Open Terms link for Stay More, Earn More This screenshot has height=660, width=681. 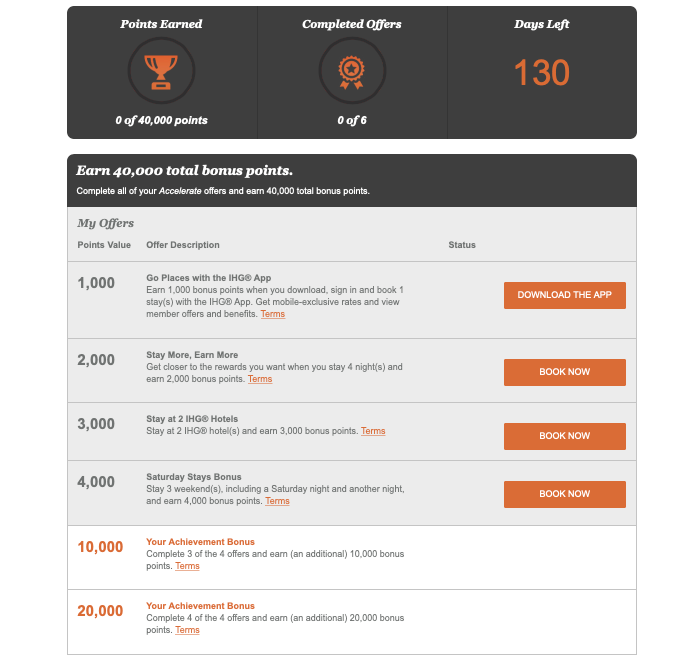[260, 380]
